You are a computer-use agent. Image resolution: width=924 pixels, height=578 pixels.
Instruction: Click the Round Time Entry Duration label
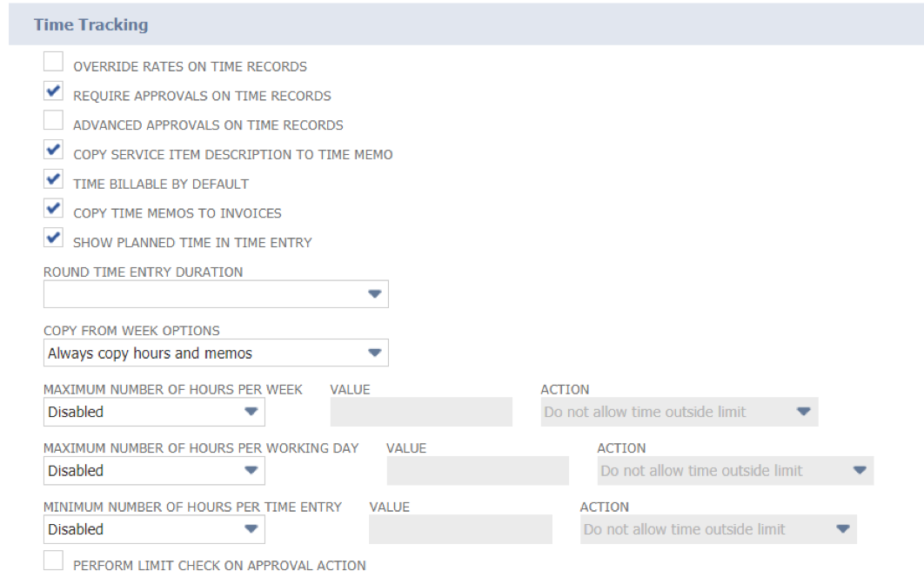[144, 272]
